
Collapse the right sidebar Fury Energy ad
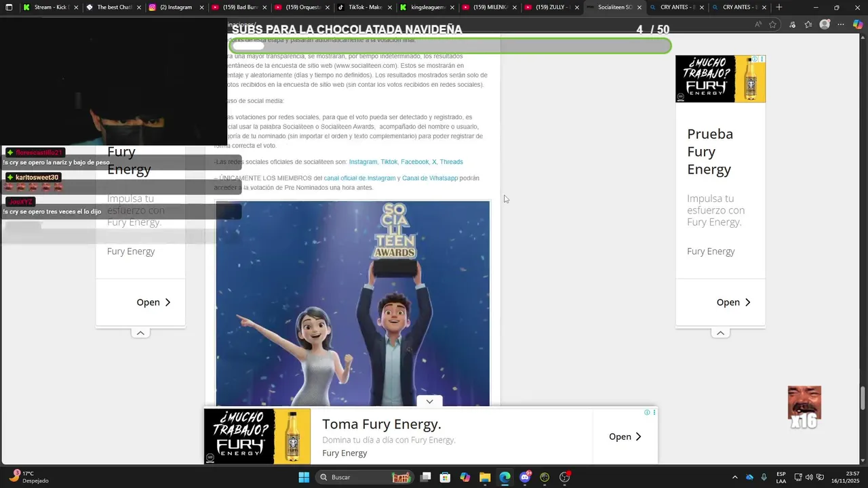coord(720,333)
